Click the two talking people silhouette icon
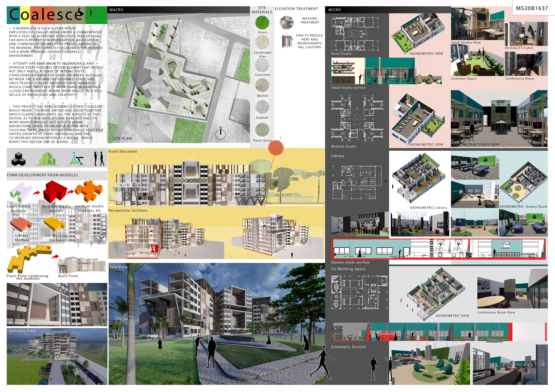The width and height of the screenshot is (555, 392). (99, 159)
